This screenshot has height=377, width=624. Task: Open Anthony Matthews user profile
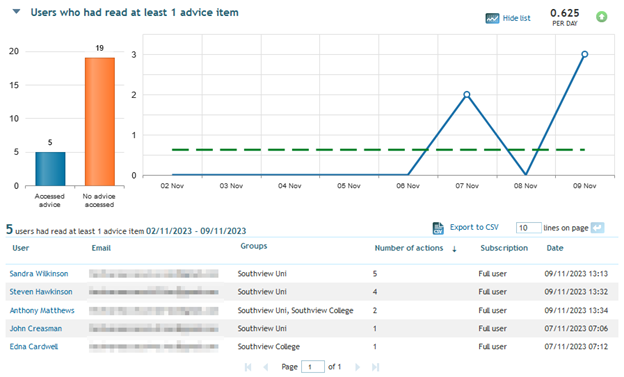tap(42, 310)
